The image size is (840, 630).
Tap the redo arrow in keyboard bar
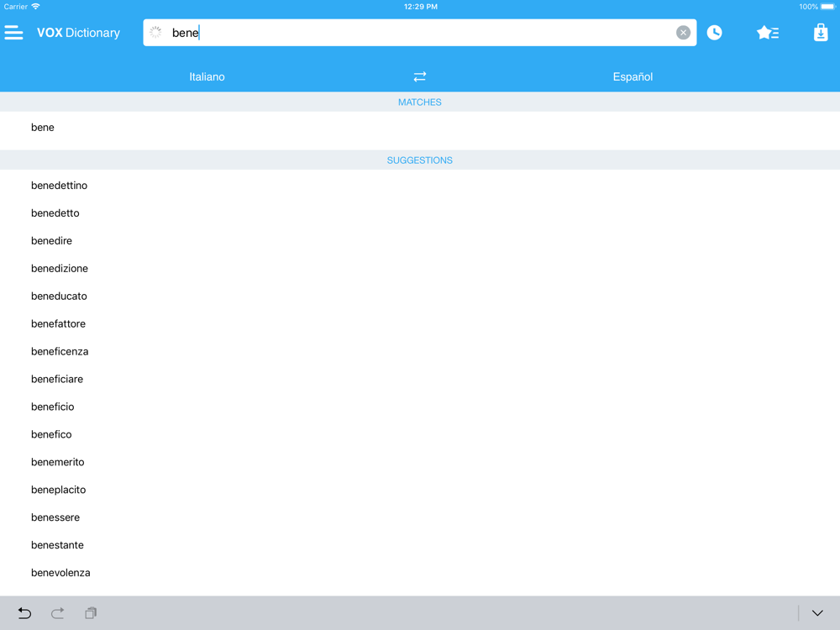pos(57,613)
